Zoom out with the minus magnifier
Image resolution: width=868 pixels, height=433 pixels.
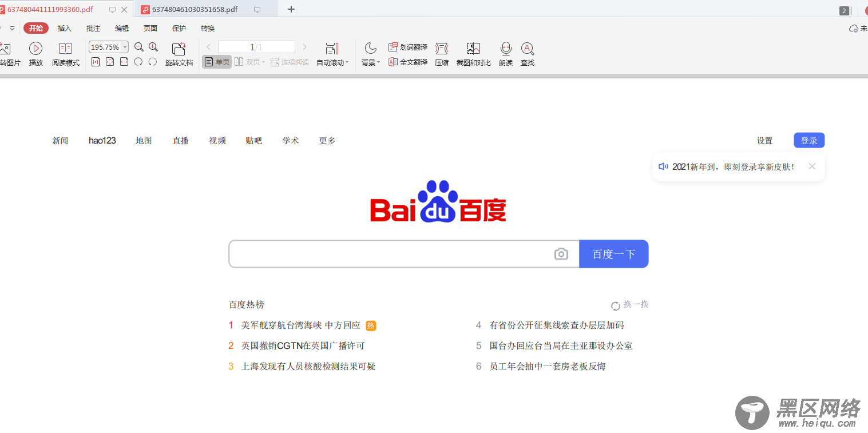[138, 47]
